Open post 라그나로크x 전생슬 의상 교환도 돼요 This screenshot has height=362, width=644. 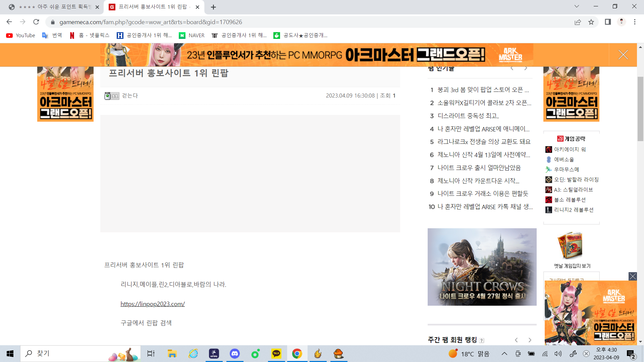[x=484, y=142]
